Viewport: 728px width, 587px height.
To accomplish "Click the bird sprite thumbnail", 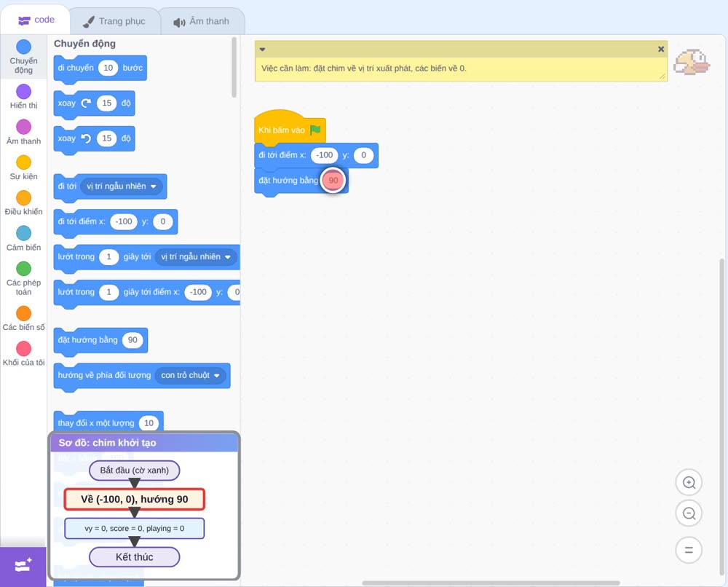I will (692, 63).
